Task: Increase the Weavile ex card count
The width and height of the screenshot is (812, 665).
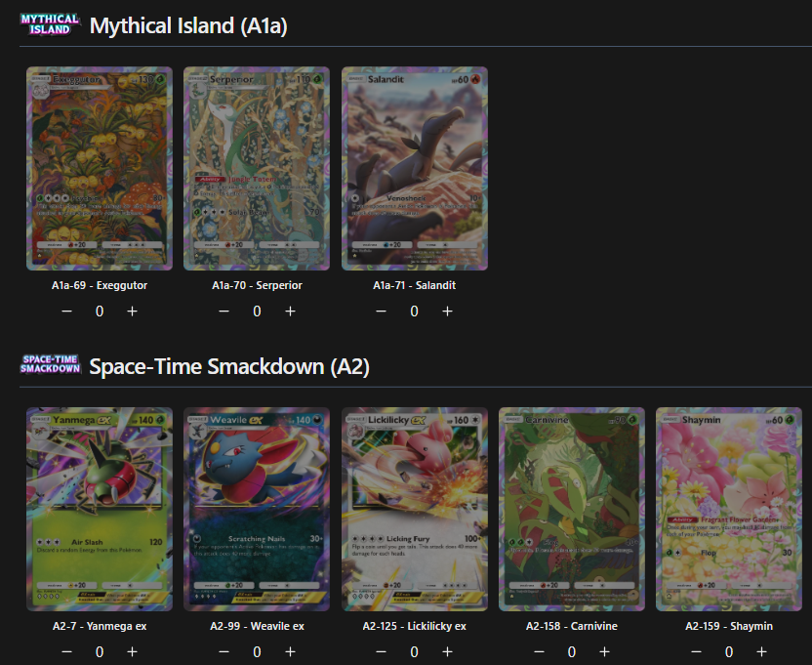Action: click(x=290, y=651)
